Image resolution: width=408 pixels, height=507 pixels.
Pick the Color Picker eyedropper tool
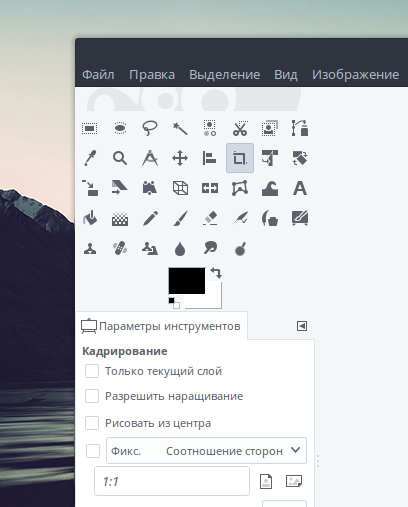click(90, 158)
